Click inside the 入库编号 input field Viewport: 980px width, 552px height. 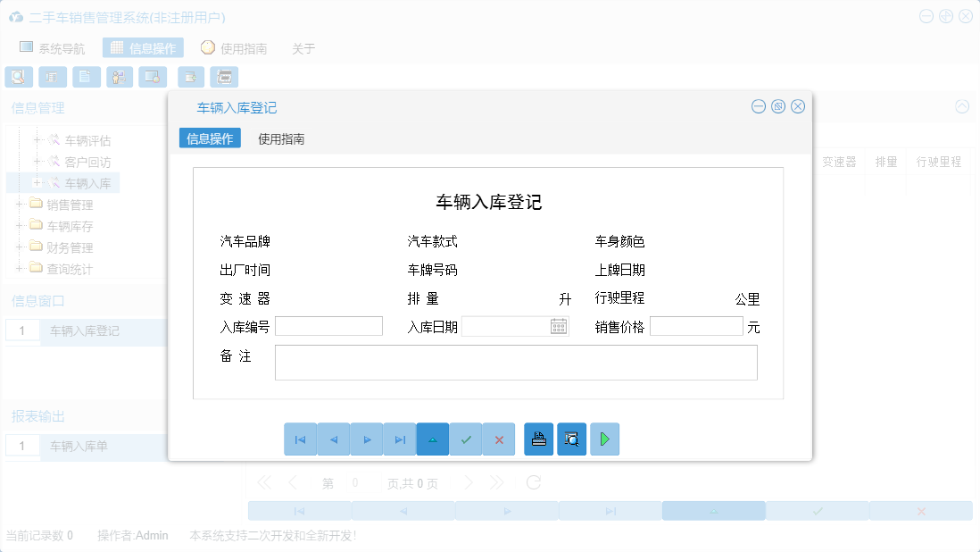328,325
